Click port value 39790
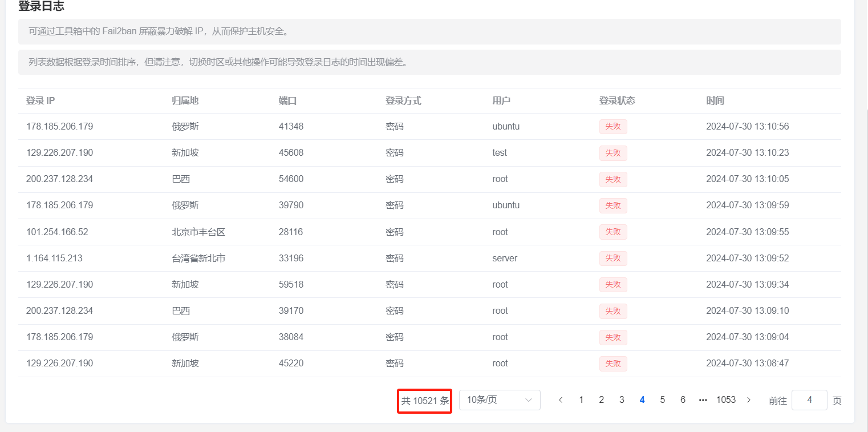Screen dimensions: 868x432 291,205
